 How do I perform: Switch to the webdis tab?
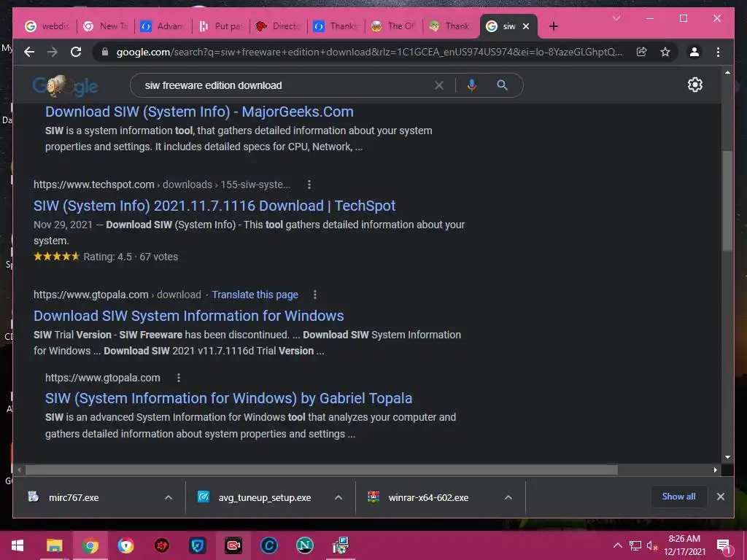47,26
